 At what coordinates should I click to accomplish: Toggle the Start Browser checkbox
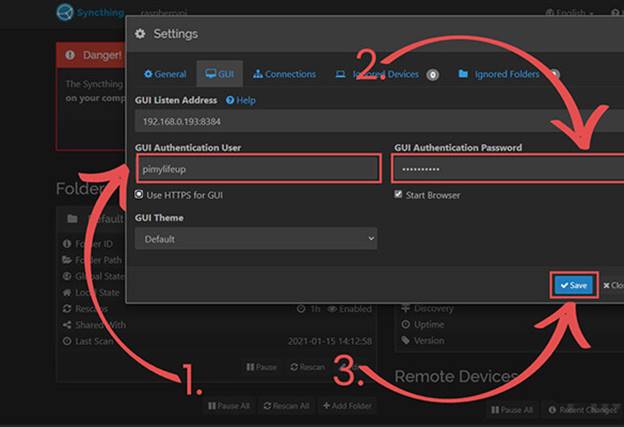[x=398, y=194]
